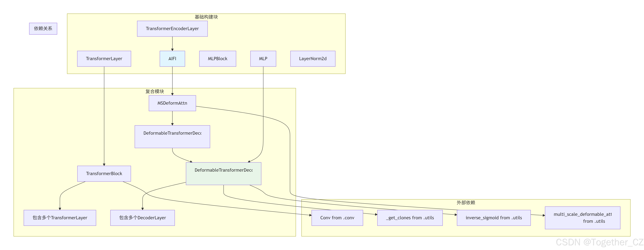Image resolution: width=644 pixels, height=250 pixels.
Task: Select the Conv from .conv node
Action: coord(337,218)
